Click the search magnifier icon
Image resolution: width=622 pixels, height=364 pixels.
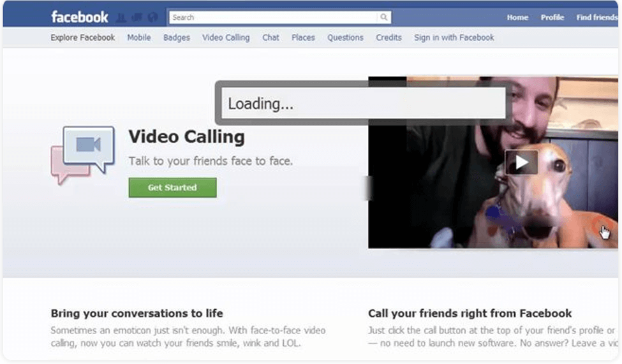[383, 17]
